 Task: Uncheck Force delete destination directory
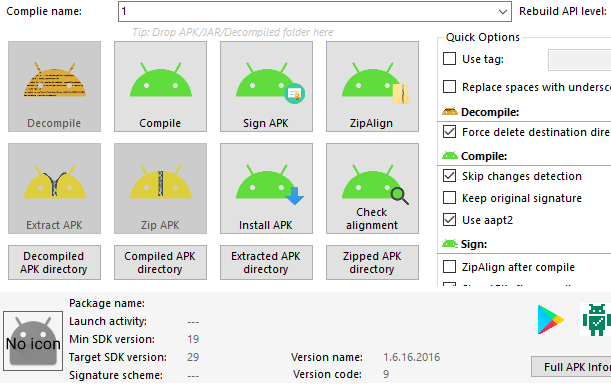(449, 132)
